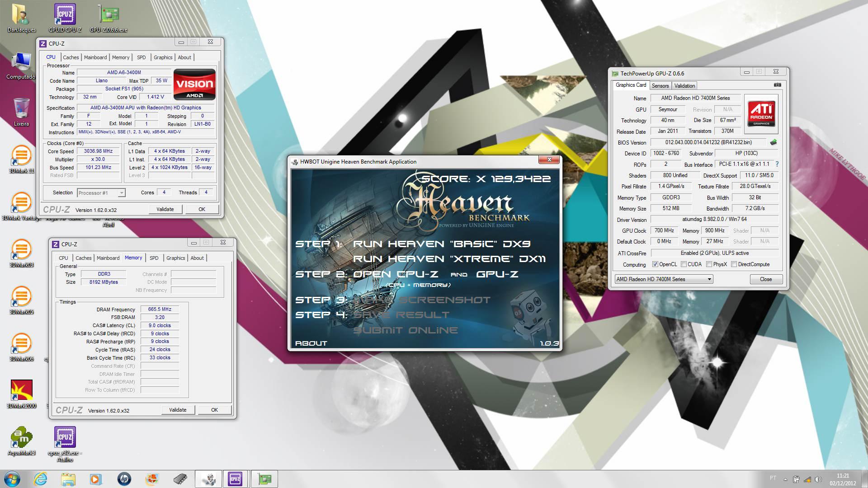The height and width of the screenshot is (488, 868).
Task: Click About in Heaven benchmark window
Action: (311, 343)
